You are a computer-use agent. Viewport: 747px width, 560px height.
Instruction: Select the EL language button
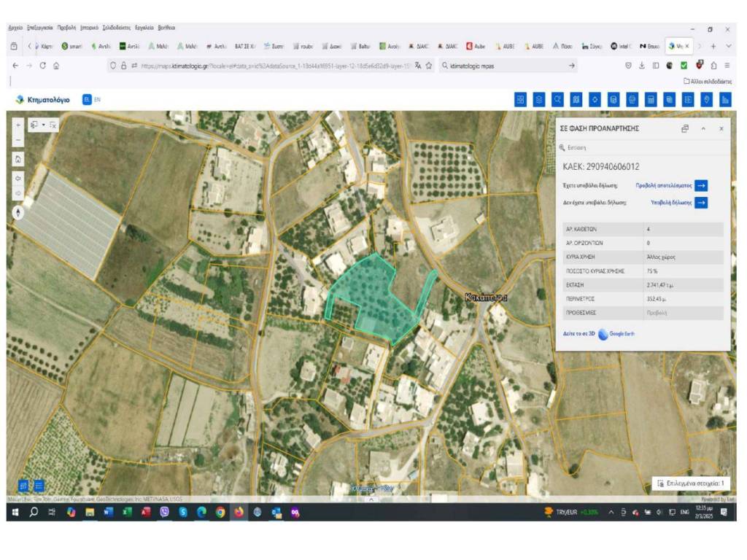[87, 99]
